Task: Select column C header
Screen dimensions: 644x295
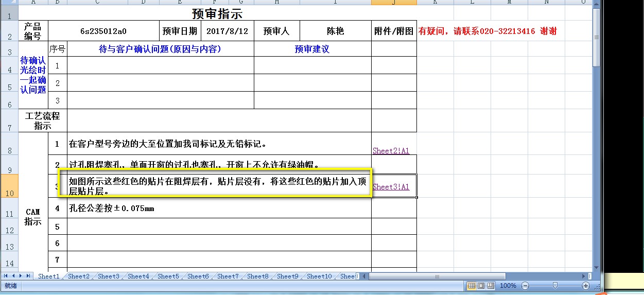Action: (98, 2)
